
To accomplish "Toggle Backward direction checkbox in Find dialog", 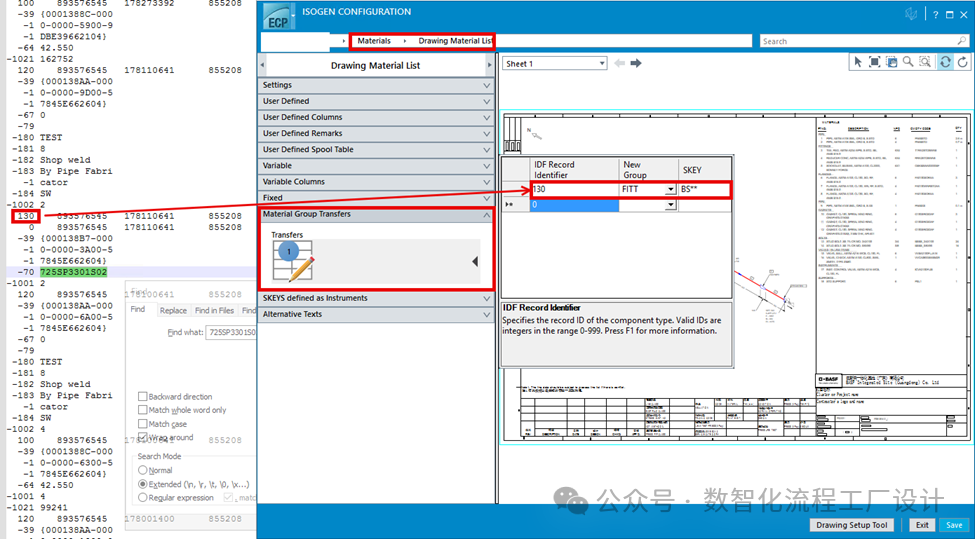I will 142,397.
